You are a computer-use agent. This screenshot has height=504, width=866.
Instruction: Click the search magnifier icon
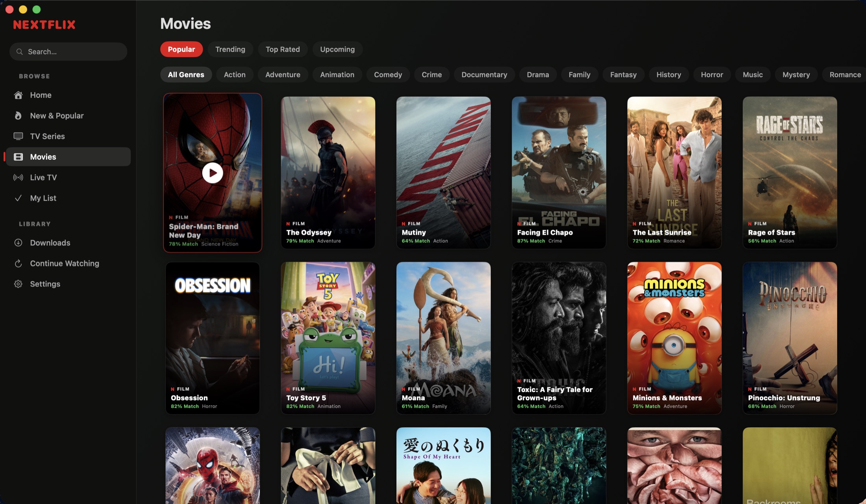click(19, 52)
